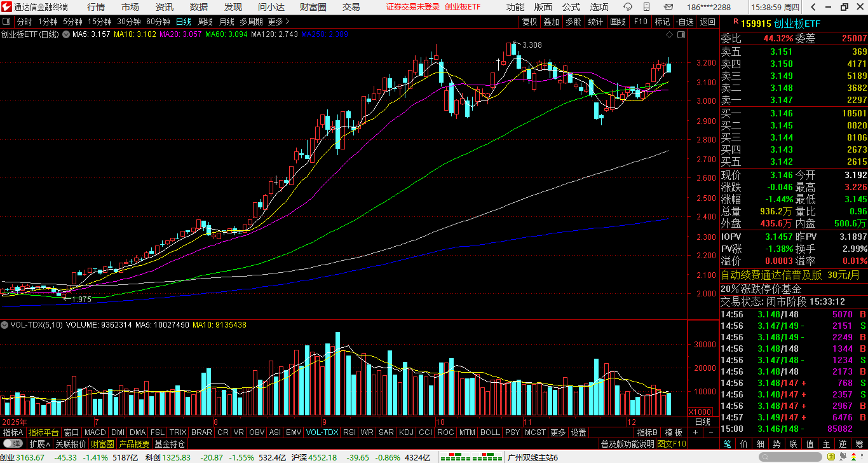Open the 普及版功能说明 link
Image resolution: width=868 pixels, height=463 pixels.
pyautogui.click(x=627, y=443)
